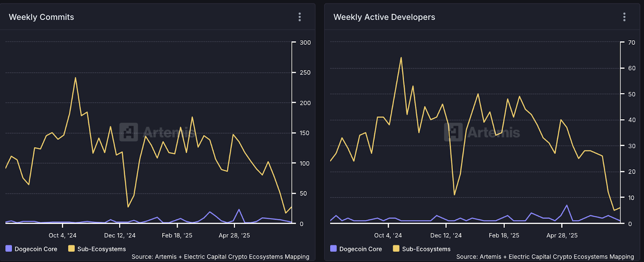Viewport: 644px width, 262px height.
Task: Click the yellow Sub-Ecosystems swatch in Weekly Active Developers
Action: coord(396,248)
